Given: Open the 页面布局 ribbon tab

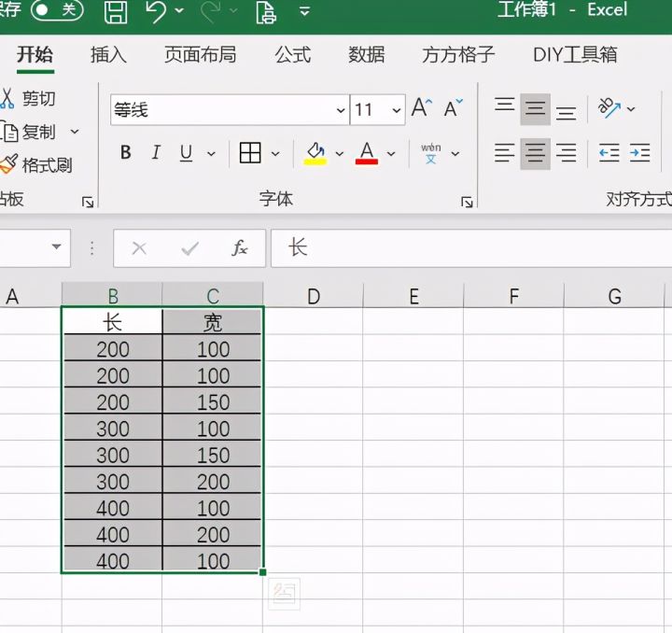Looking at the screenshot, I should 200,55.
